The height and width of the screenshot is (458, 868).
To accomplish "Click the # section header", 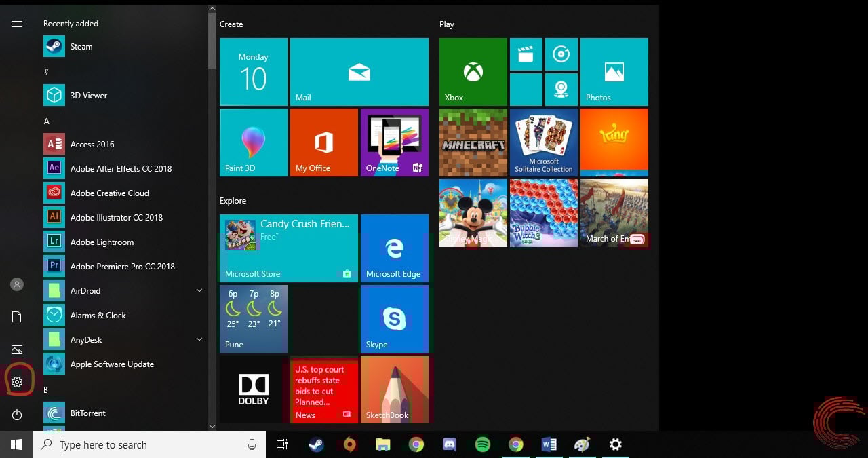I will tap(46, 72).
